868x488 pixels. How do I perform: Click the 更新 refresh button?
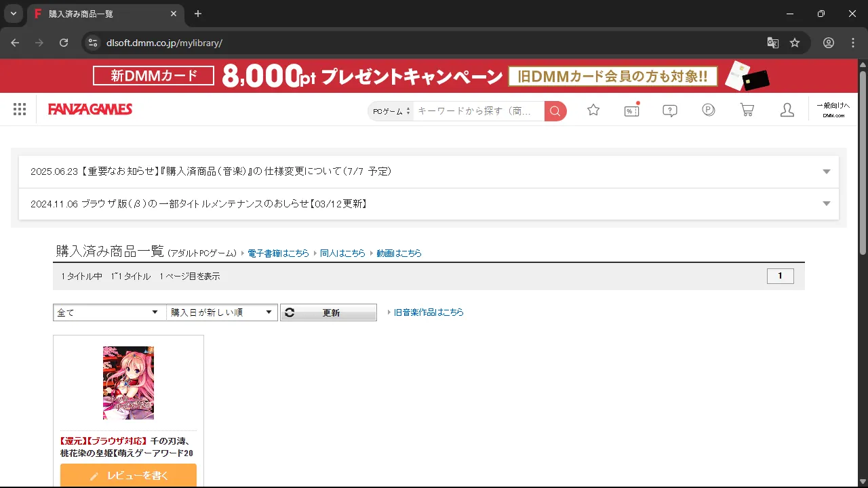click(x=328, y=312)
